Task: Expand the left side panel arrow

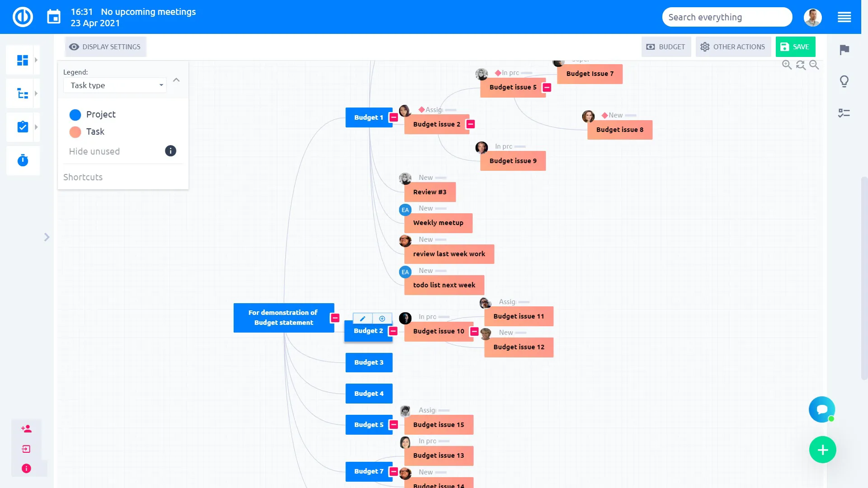Action: tap(47, 237)
